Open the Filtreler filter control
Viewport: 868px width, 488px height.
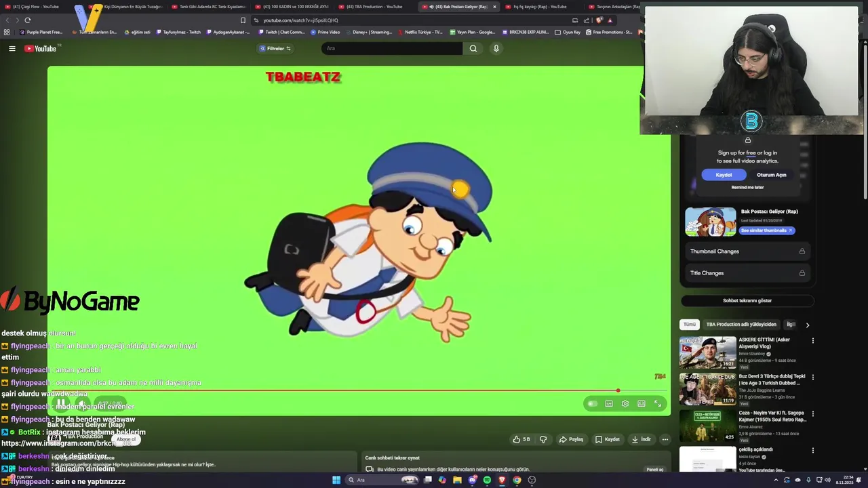point(275,48)
